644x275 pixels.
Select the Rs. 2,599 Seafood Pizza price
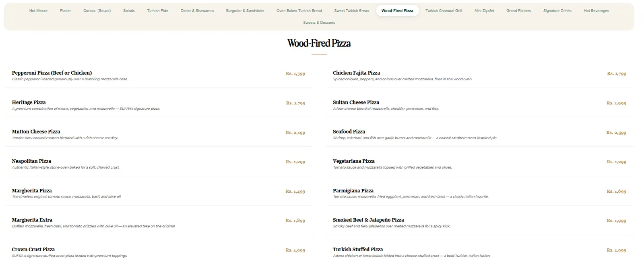point(616,133)
